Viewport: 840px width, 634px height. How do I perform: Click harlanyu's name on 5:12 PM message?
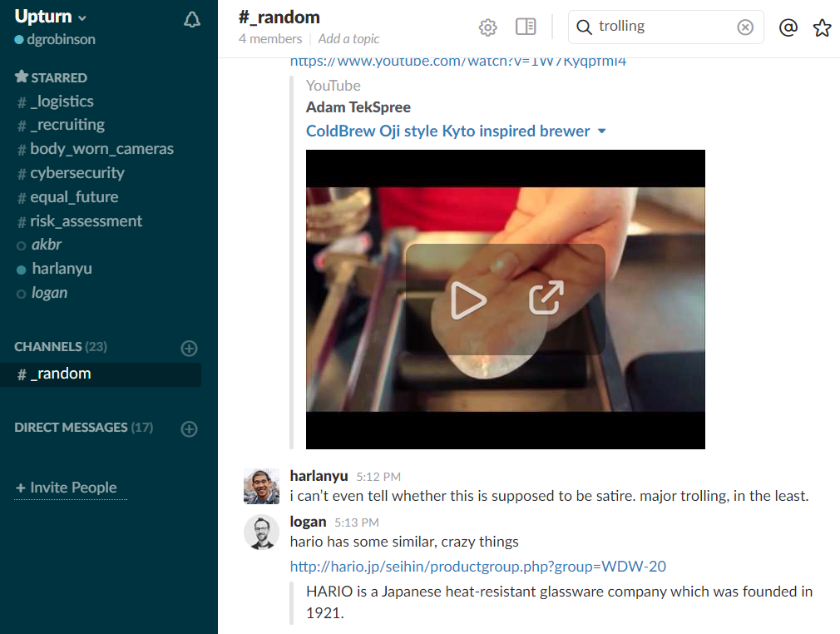pos(319,476)
